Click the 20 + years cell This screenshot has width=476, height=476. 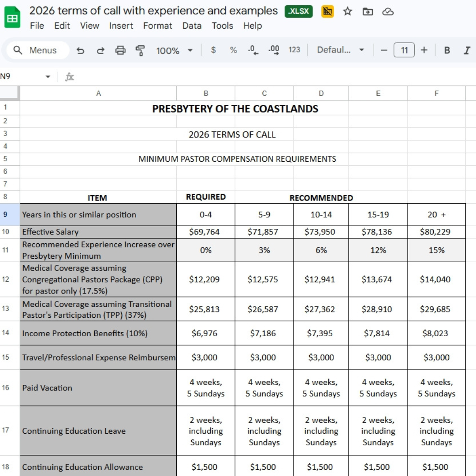[436, 215]
